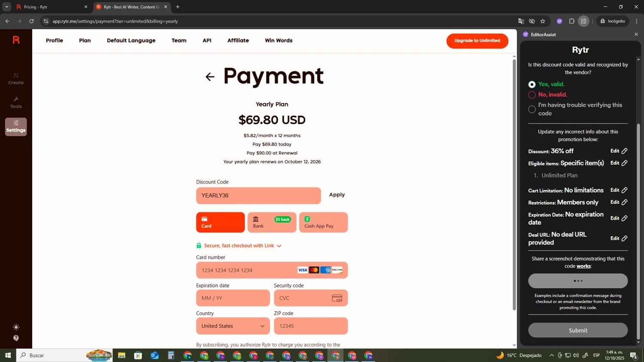Switch to the 'Pricing - Rytr' browser tab
The height and width of the screenshot is (362, 644).
pos(52,7)
